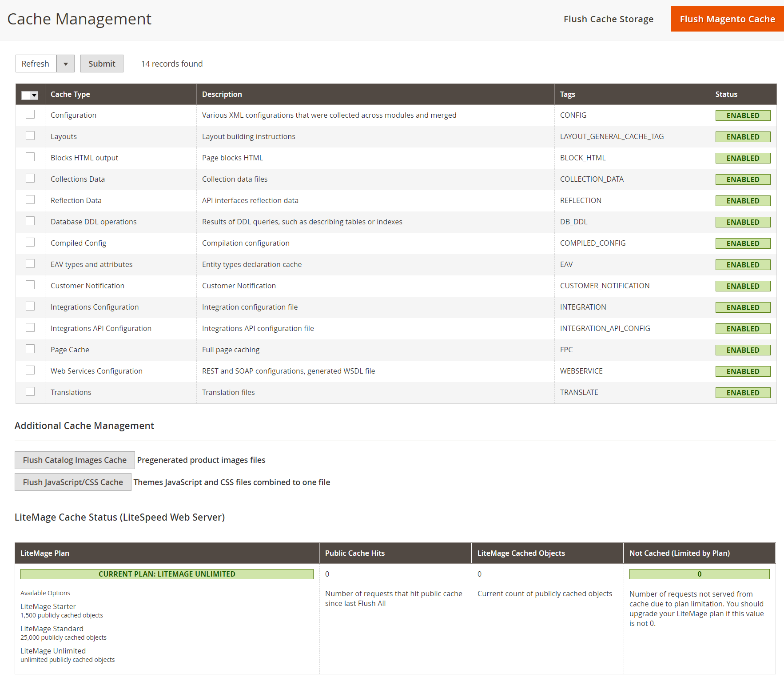Viewport: 784px width, 685px height.
Task: Check the Reflection Data checkbox
Action: (x=30, y=200)
